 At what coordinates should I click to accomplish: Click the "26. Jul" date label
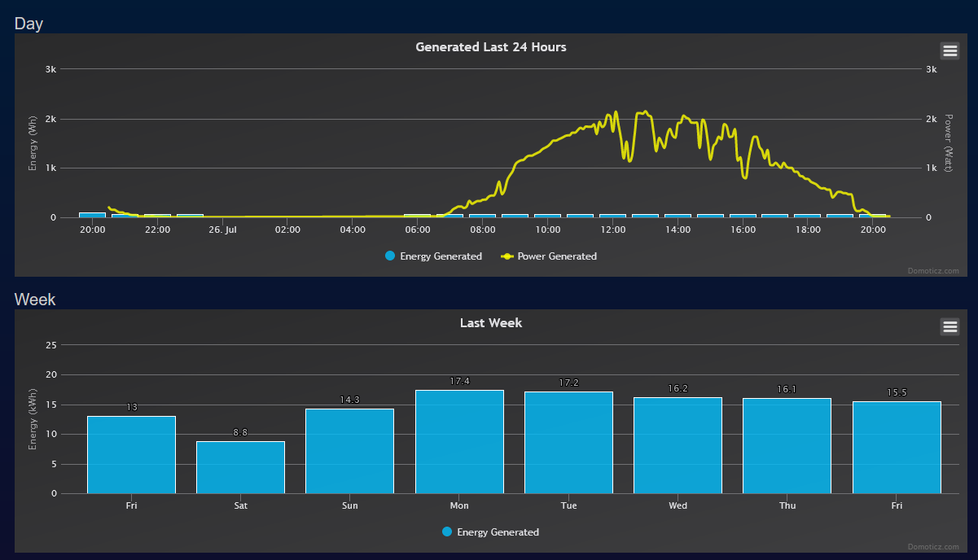(222, 230)
